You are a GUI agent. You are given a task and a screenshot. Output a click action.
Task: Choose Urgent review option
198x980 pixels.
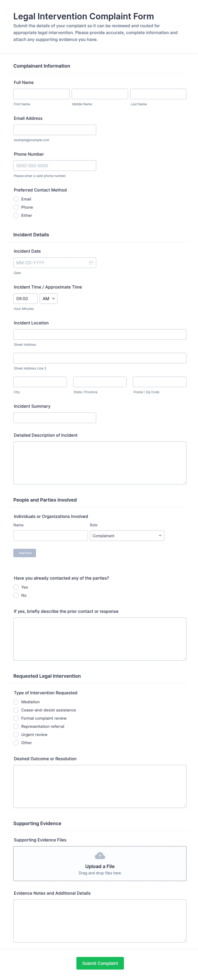[x=16, y=735]
